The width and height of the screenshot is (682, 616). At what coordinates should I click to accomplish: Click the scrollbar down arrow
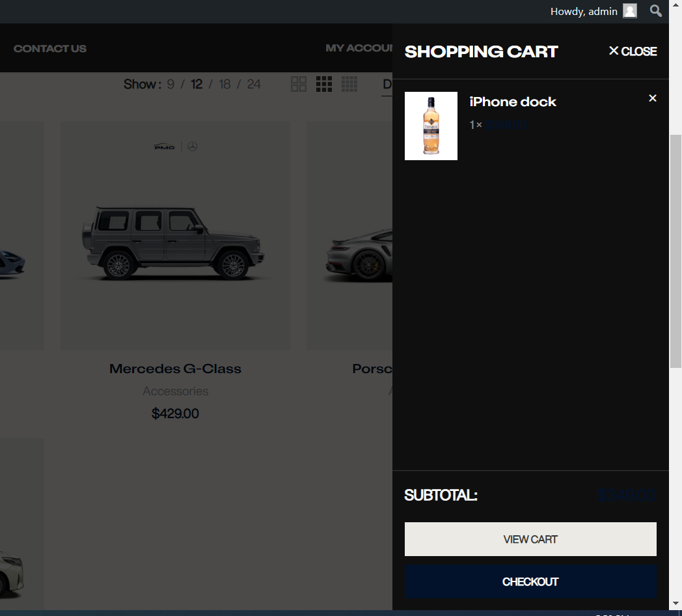[675, 604]
